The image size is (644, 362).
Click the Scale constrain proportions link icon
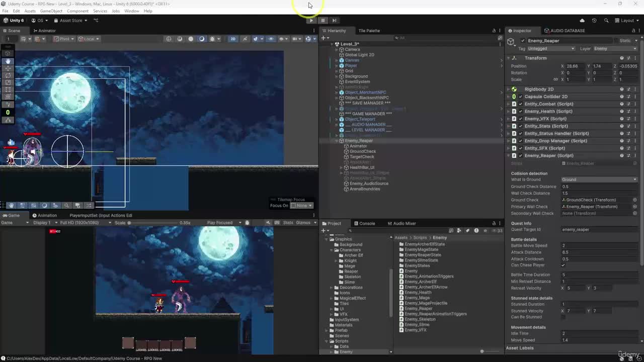pyautogui.click(x=555, y=79)
